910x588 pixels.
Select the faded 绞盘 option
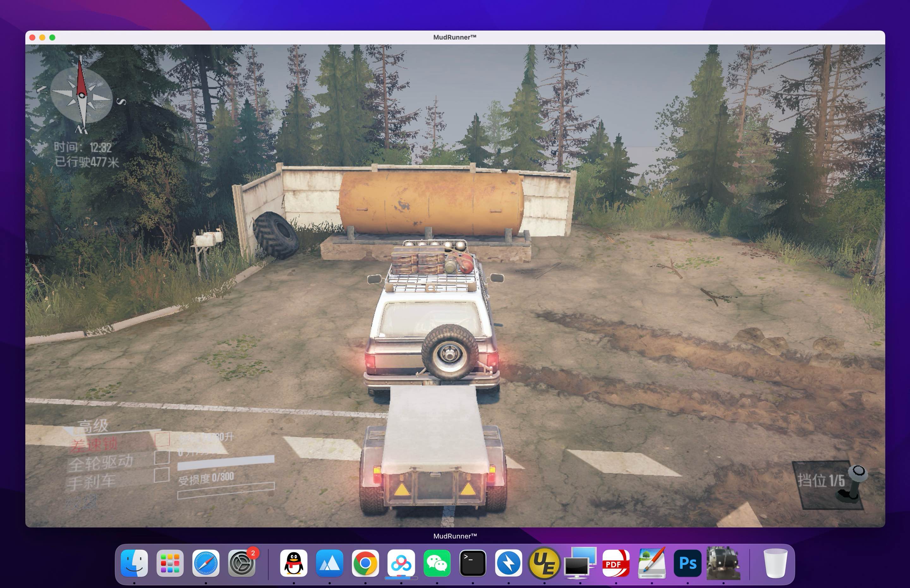(82, 501)
